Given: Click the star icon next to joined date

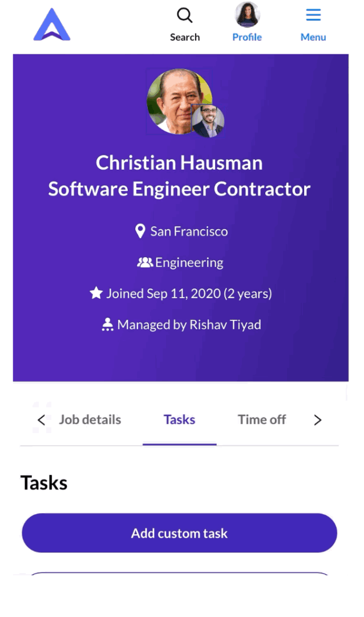Looking at the screenshot, I should coord(95,293).
